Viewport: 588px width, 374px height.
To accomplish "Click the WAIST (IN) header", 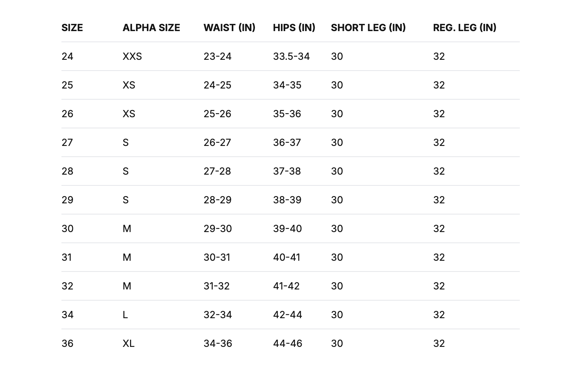I will coord(229,28).
